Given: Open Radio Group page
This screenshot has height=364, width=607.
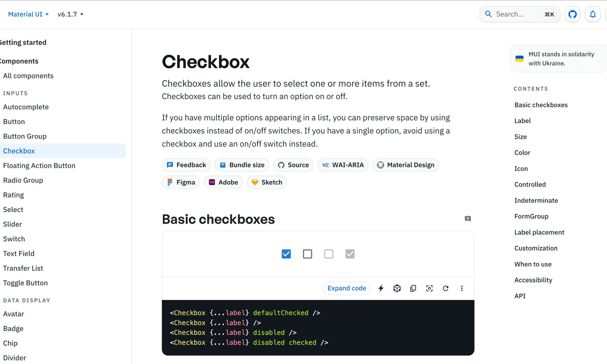Looking at the screenshot, I should click(x=23, y=180).
